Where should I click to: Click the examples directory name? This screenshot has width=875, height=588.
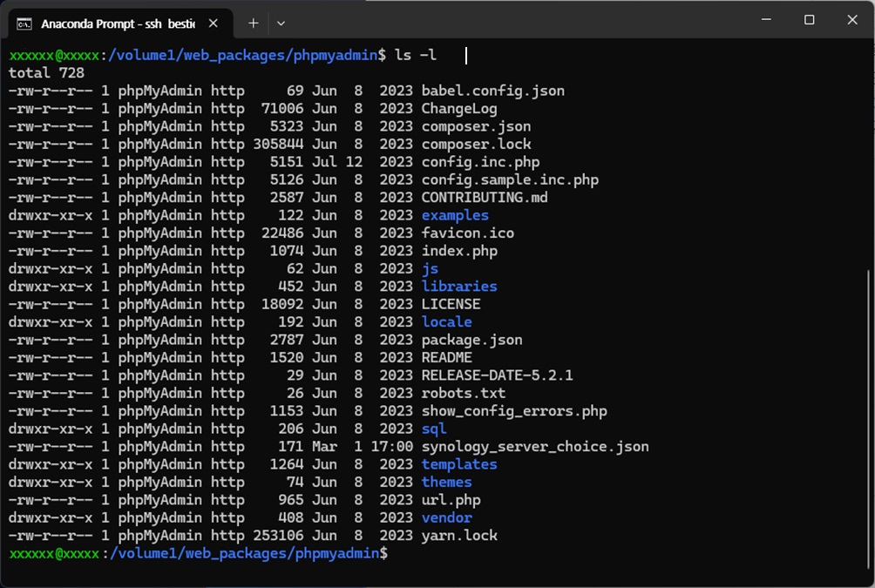[455, 215]
